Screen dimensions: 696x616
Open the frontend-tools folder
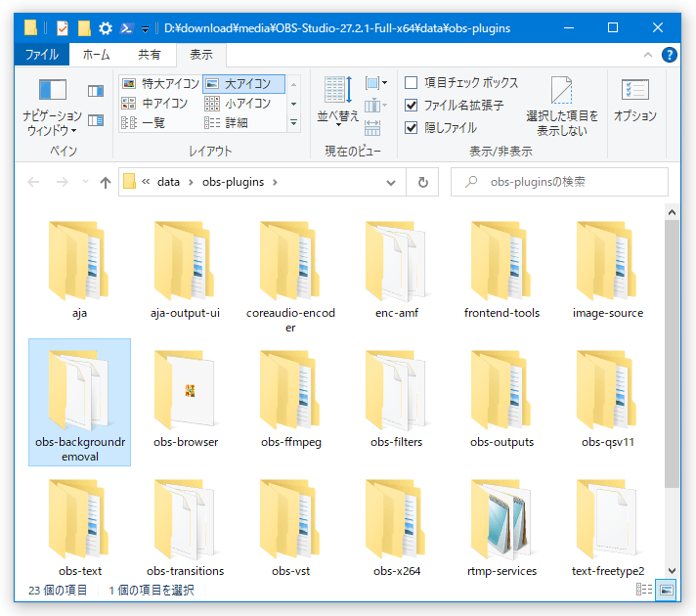(502, 270)
